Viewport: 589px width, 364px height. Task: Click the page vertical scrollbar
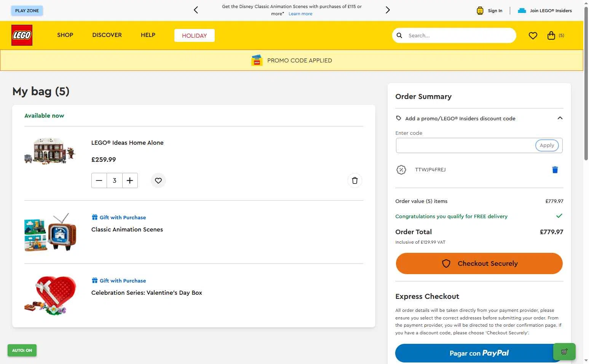586,83
